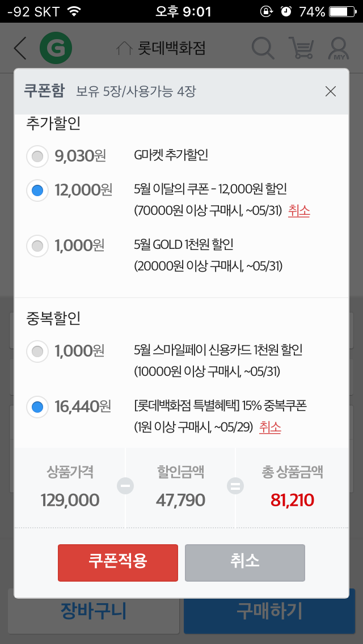Image resolution: width=363 pixels, height=644 pixels.
Task: Select the 16,440원 15% 중복쿠폰 radio
Action: point(38,406)
